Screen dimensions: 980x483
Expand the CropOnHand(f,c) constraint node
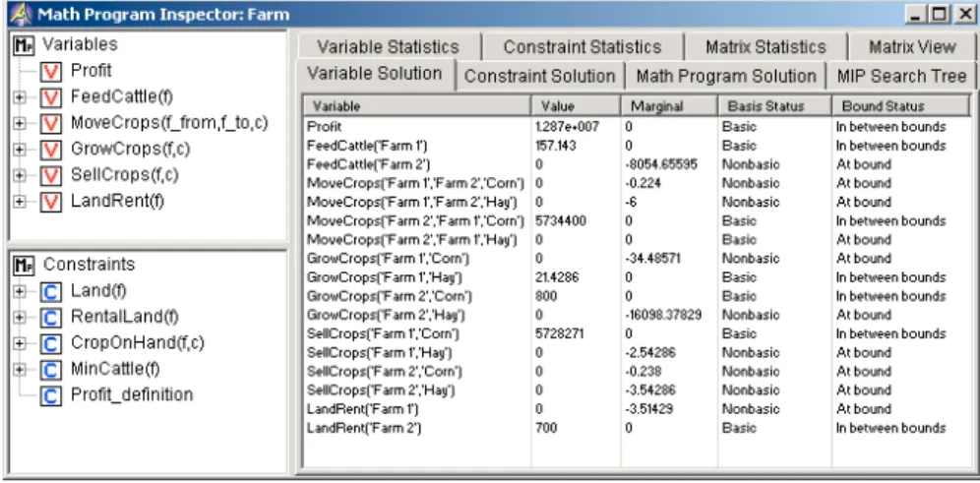click(x=20, y=344)
